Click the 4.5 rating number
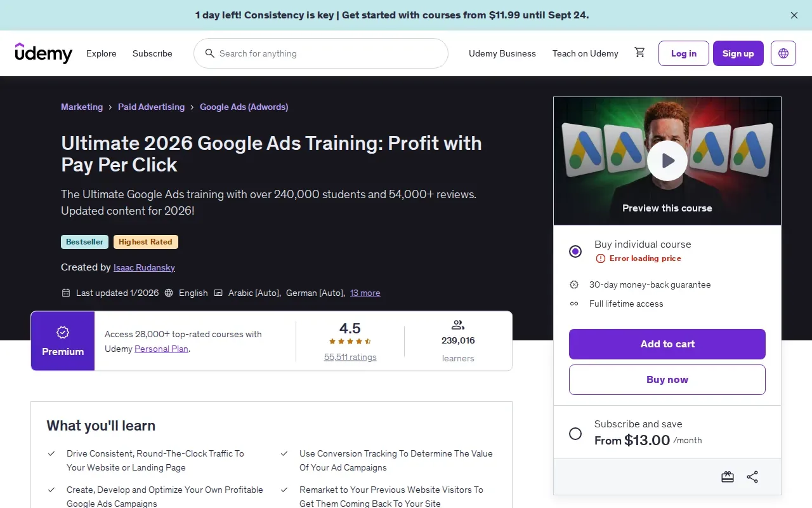The image size is (812, 508). 350,328
